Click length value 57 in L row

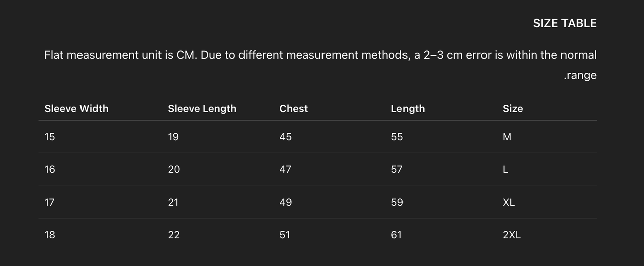(x=396, y=169)
